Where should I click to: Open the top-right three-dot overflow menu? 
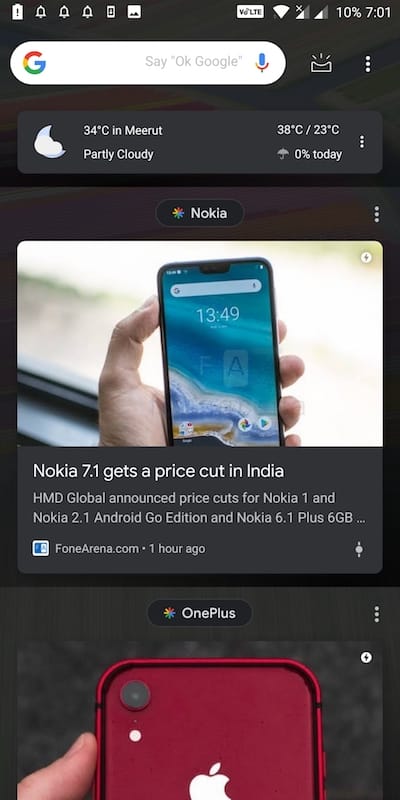pos(368,64)
